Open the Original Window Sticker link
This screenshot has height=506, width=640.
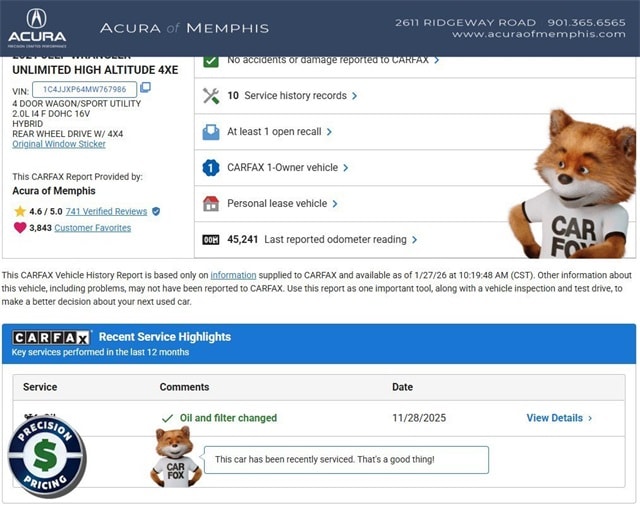(58, 144)
